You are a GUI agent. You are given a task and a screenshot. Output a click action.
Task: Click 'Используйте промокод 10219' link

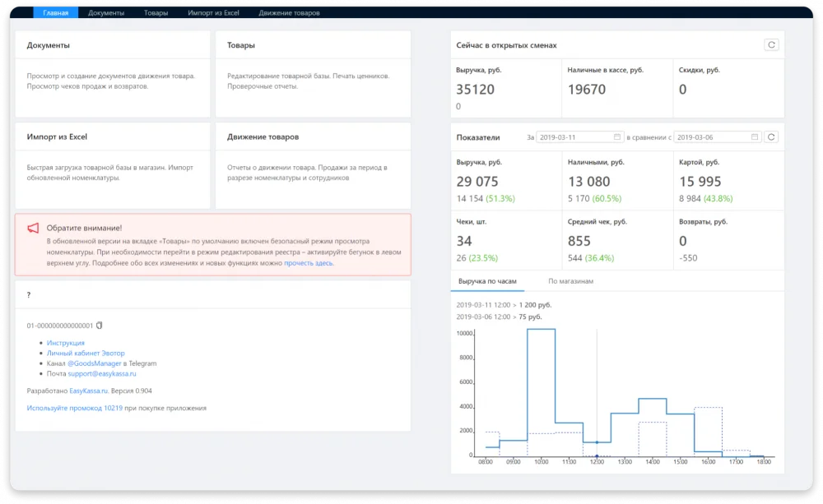tap(76, 408)
